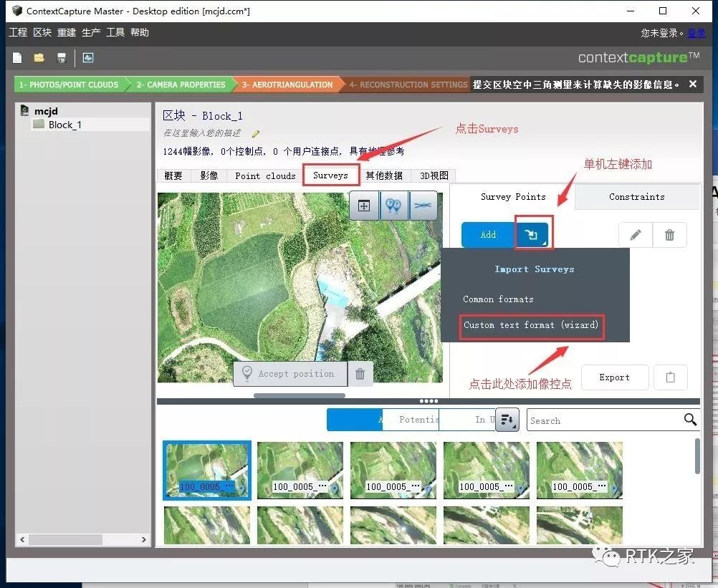
Task: Select the mcjd project tree node
Action: (46, 111)
